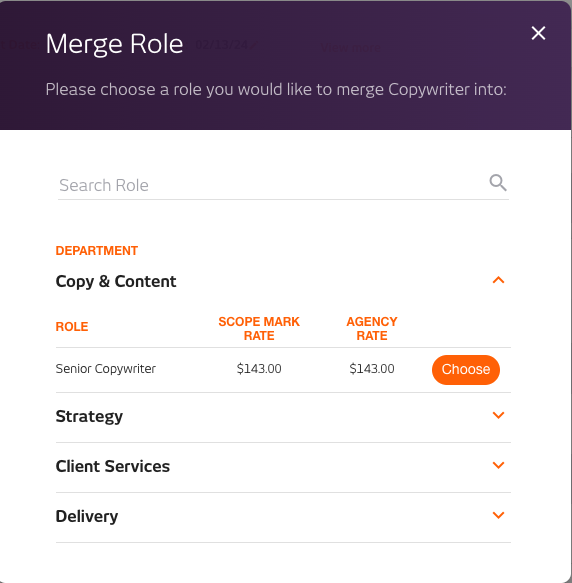Click the magnifying glass search icon
The image size is (572, 583).
coord(498,183)
